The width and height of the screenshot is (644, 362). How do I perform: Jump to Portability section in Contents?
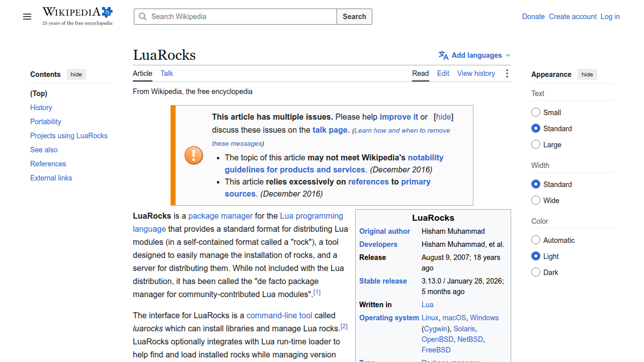point(46,122)
